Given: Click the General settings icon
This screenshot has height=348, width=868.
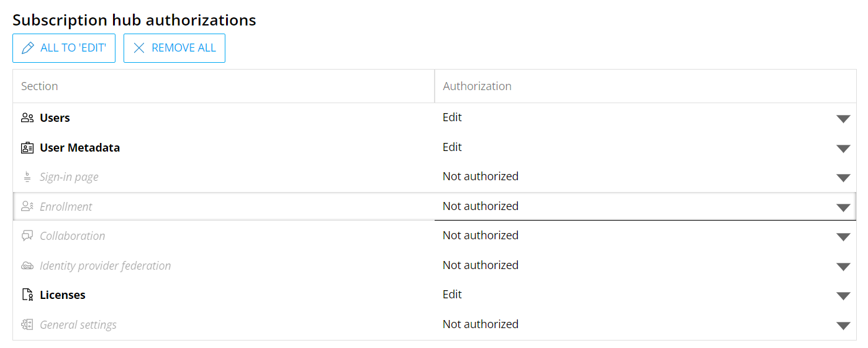Looking at the screenshot, I should 27,325.
